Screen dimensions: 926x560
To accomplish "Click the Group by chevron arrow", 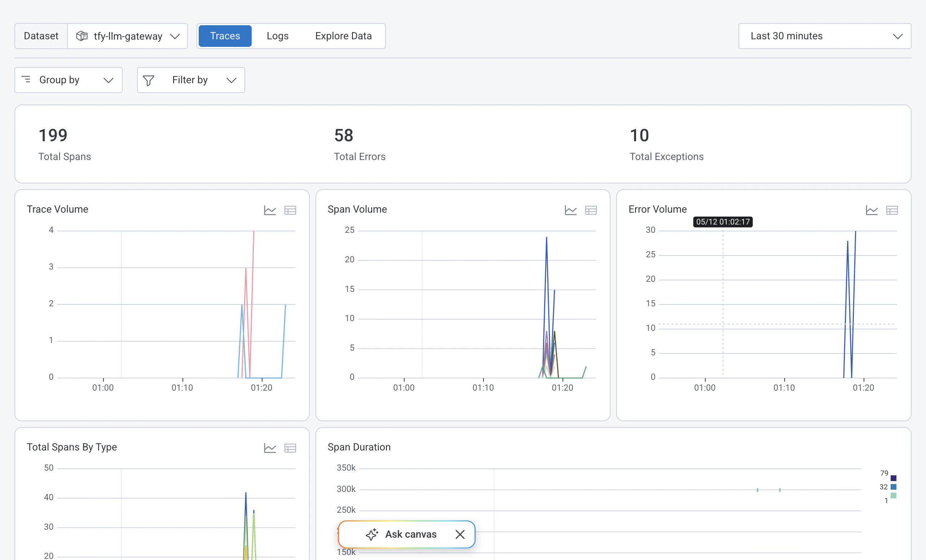I will point(108,80).
